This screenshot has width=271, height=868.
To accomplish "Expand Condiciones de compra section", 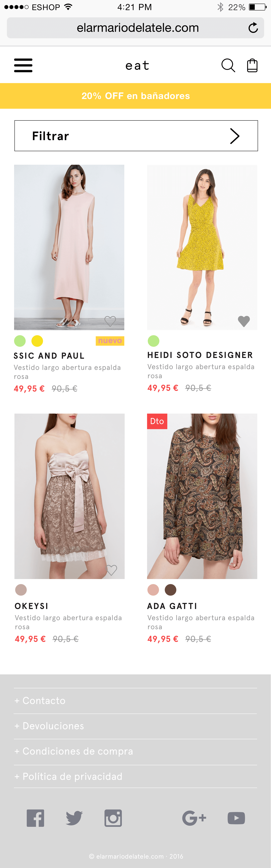I will 135,751.
